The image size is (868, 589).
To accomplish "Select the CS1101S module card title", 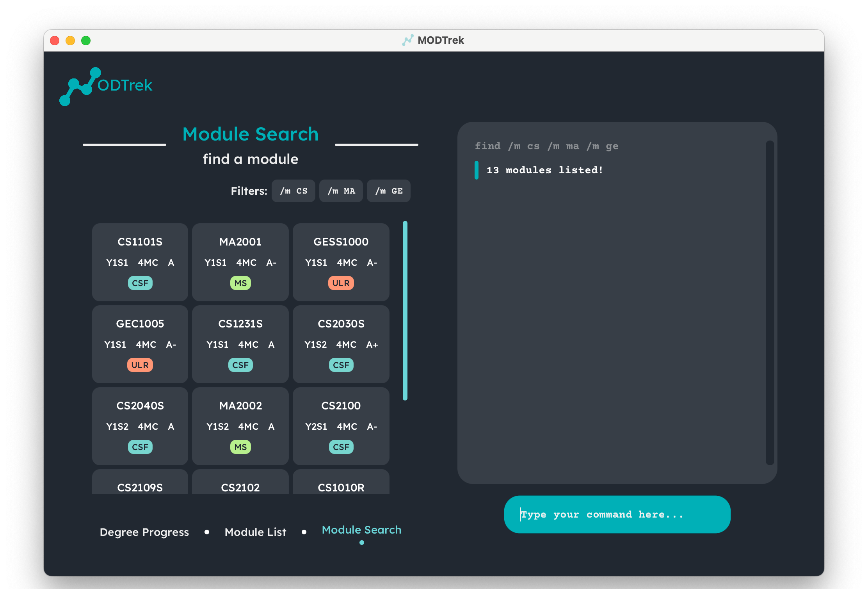I will click(x=140, y=242).
